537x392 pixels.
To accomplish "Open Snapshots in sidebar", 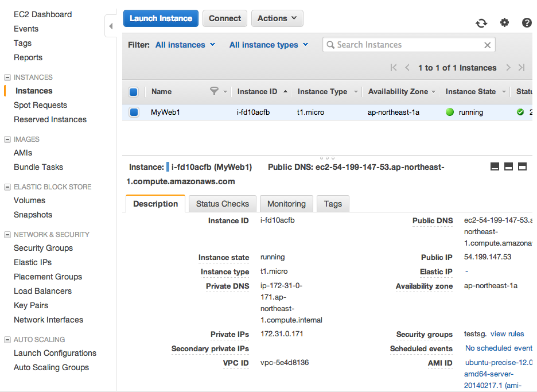I will point(33,215).
